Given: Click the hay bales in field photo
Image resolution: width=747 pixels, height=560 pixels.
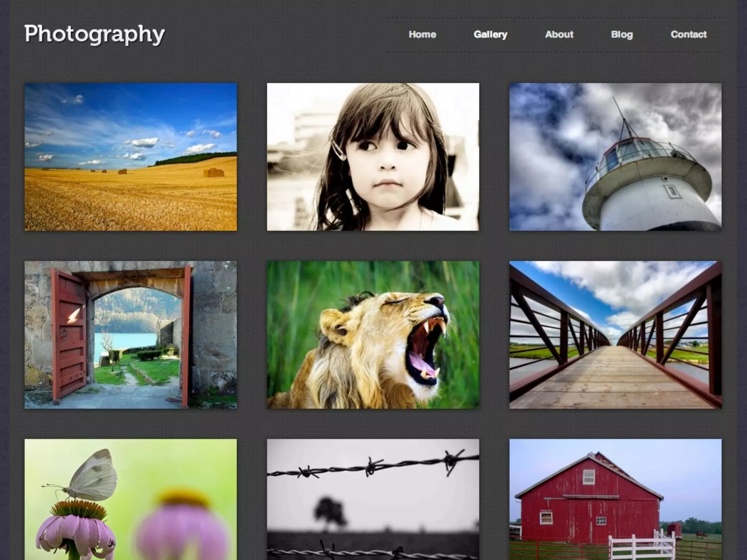Looking at the screenshot, I should 214,172.
